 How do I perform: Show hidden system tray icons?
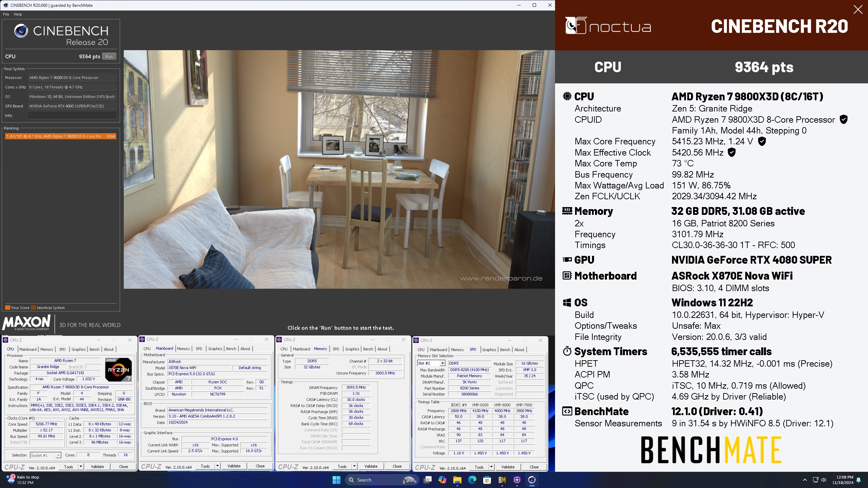click(805, 480)
